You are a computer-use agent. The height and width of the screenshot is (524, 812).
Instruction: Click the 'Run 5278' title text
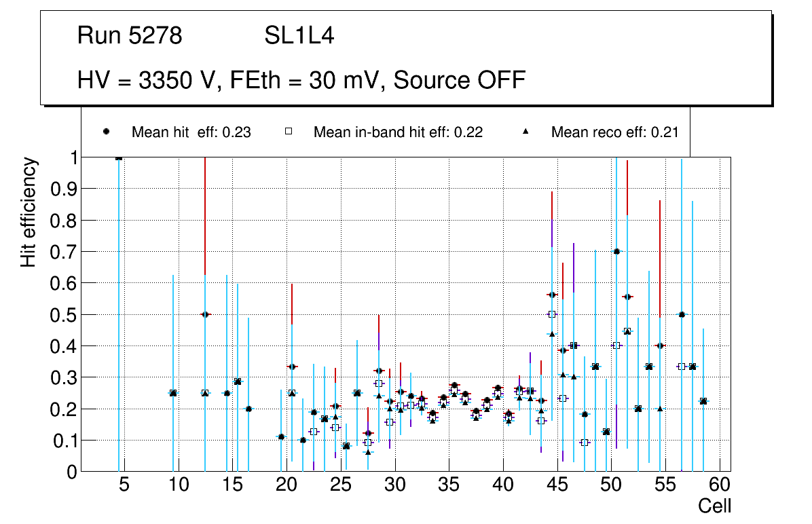click(130, 36)
